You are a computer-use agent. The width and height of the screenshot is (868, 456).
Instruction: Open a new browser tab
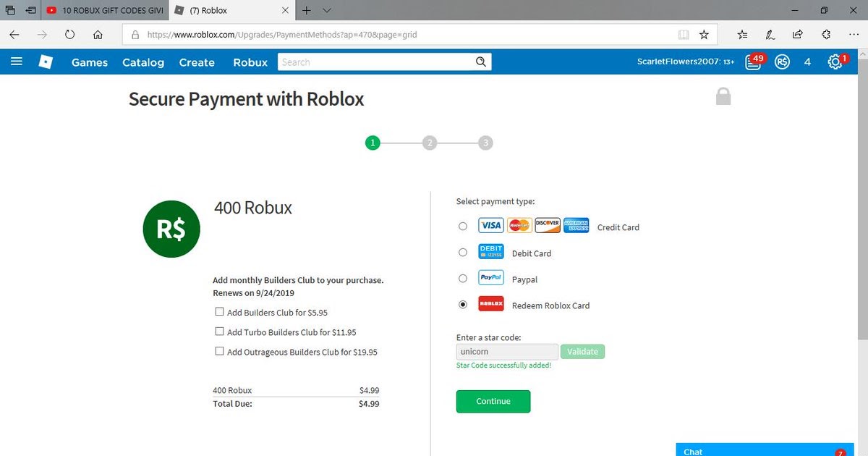(307, 10)
